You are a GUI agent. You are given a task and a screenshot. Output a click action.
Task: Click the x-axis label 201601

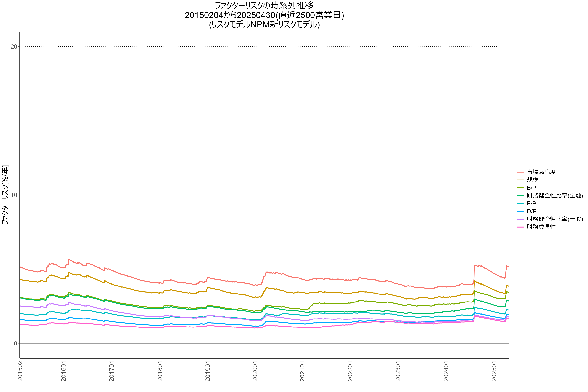click(64, 371)
